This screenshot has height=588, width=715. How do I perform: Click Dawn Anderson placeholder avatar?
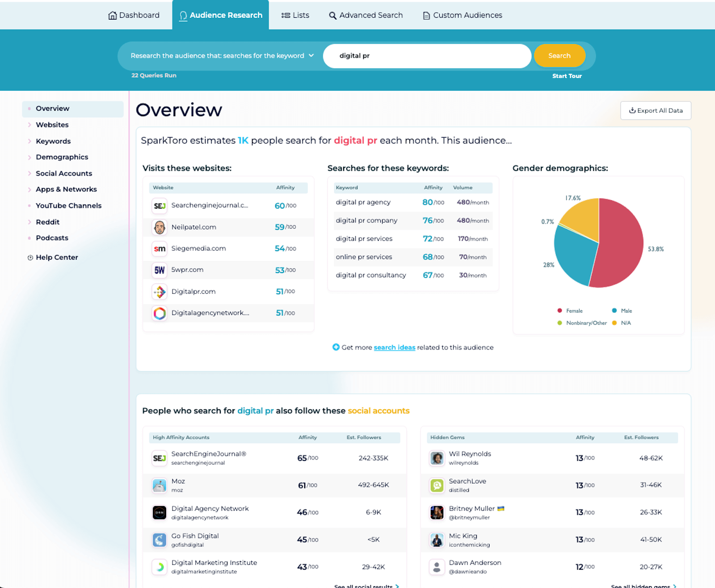437,567
